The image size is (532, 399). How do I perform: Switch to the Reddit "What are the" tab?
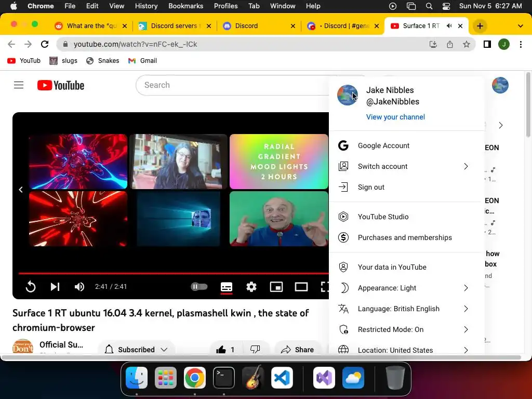coord(90,26)
